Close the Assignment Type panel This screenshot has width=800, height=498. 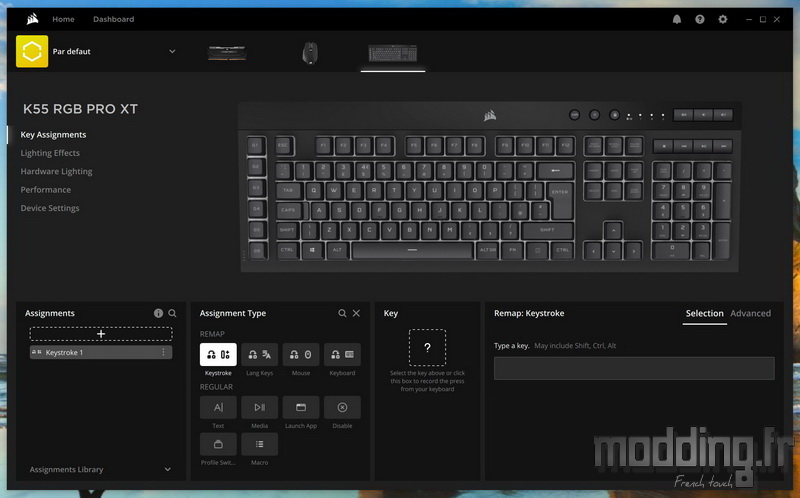click(356, 313)
